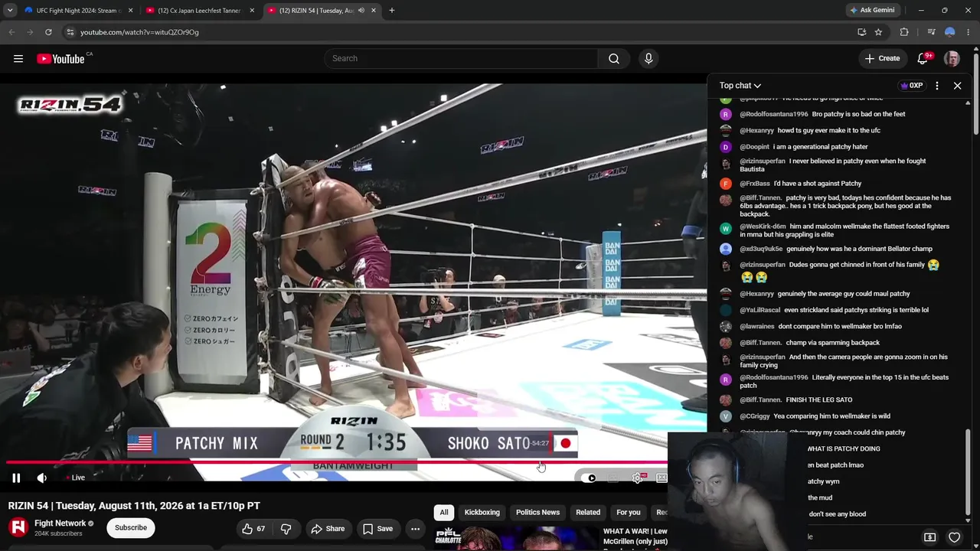This screenshot has width=980, height=551.
Task: Click the video title RIZIN 54 text
Action: [134, 506]
